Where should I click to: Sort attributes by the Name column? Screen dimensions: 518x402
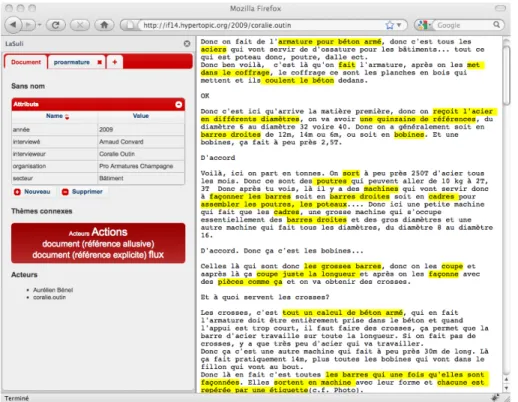[55, 116]
